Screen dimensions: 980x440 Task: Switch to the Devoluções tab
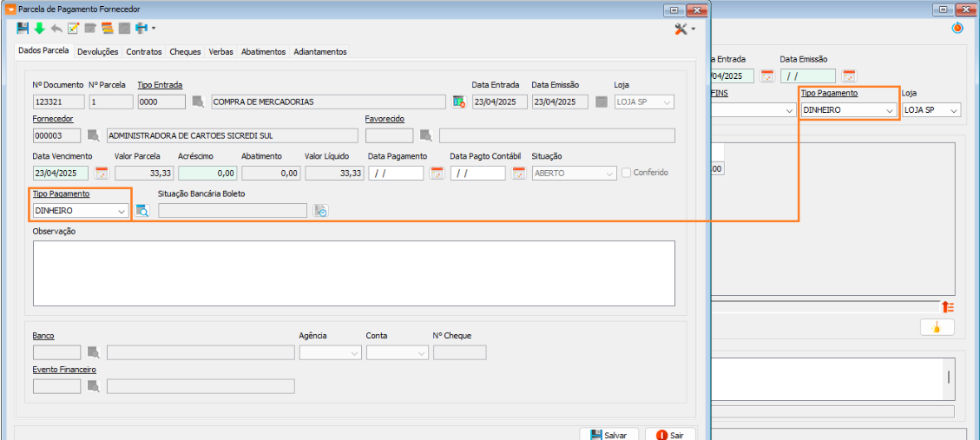(x=97, y=52)
